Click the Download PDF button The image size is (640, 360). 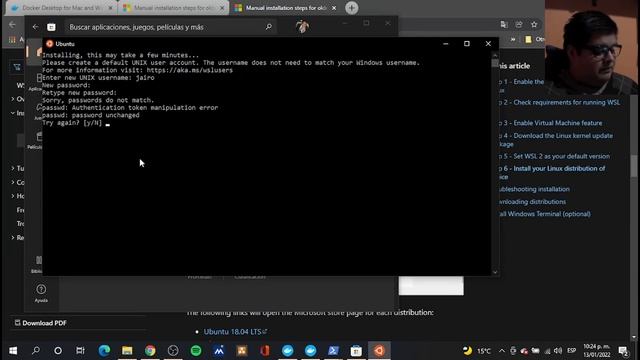coord(40,323)
